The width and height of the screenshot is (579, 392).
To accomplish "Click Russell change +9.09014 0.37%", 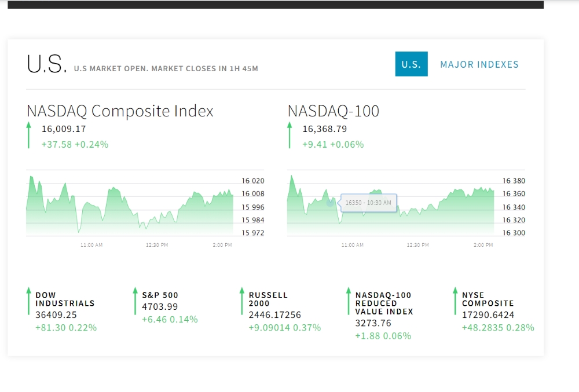I will pyautogui.click(x=285, y=328).
